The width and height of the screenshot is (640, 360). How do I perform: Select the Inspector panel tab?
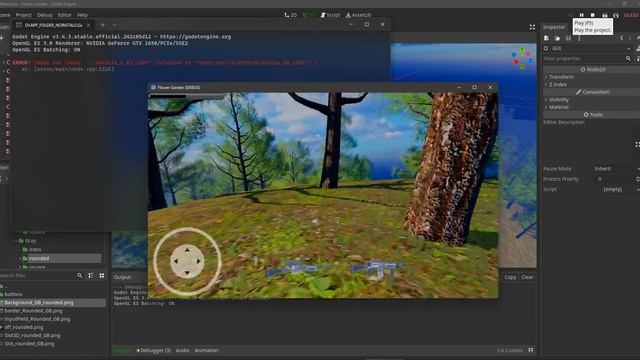554,27
